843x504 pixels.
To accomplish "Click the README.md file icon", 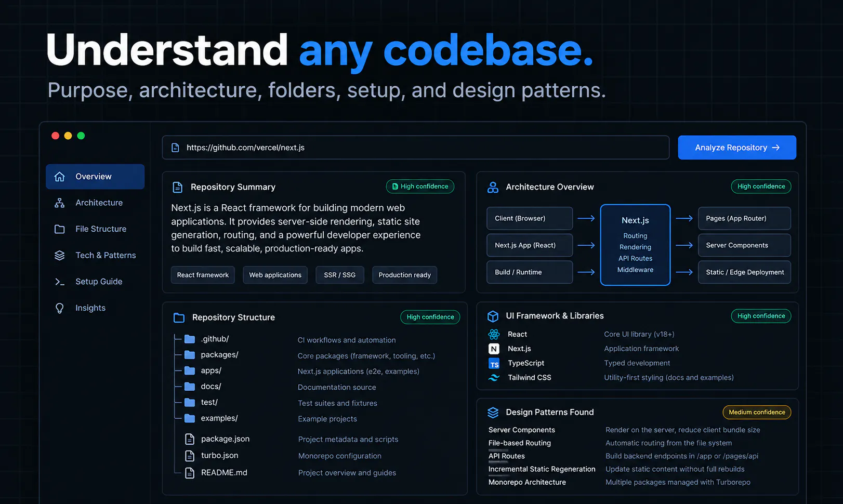I will 190,473.
